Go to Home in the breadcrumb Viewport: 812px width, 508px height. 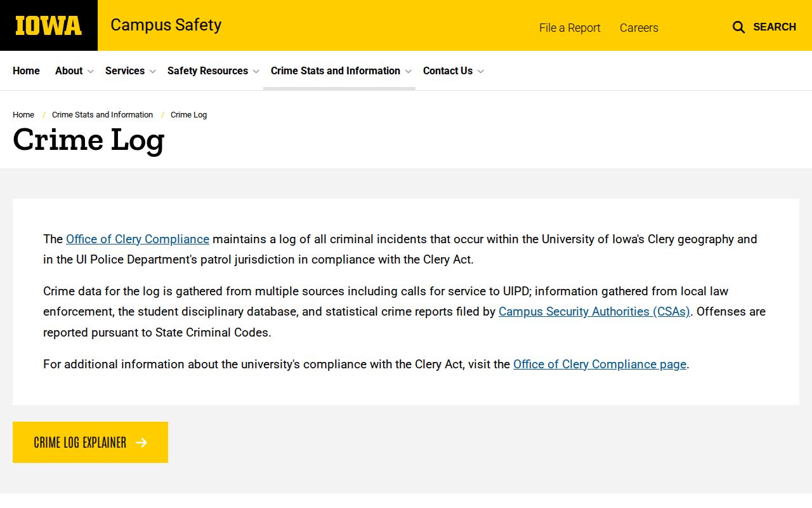point(23,115)
